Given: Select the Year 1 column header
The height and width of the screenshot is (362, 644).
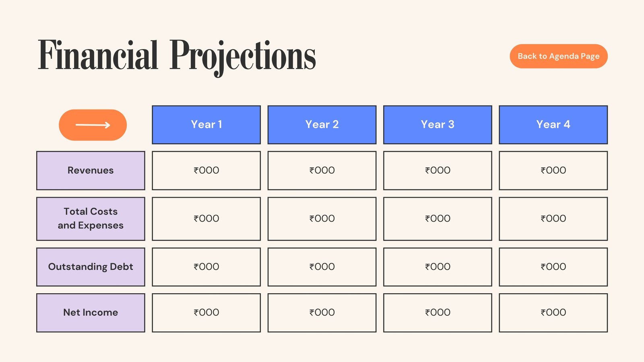Looking at the screenshot, I should pyautogui.click(x=206, y=125).
